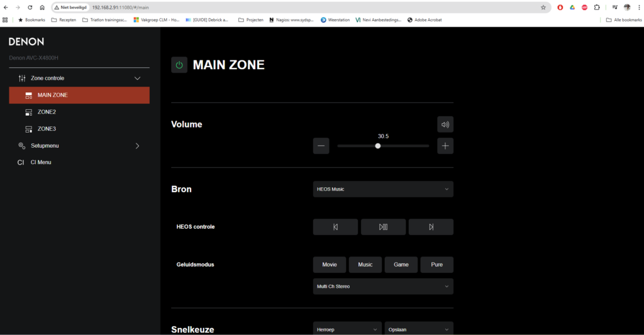Skip to previous HEOS track
The width and height of the screenshot is (644, 335).
[x=335, y=227]
